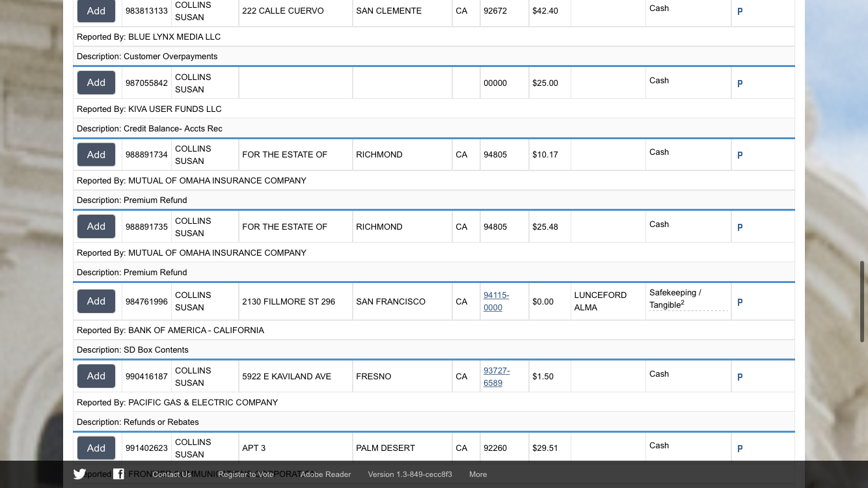Open the Twitter icon in the footer
868x488 pixels.
[x=79, y=474]
